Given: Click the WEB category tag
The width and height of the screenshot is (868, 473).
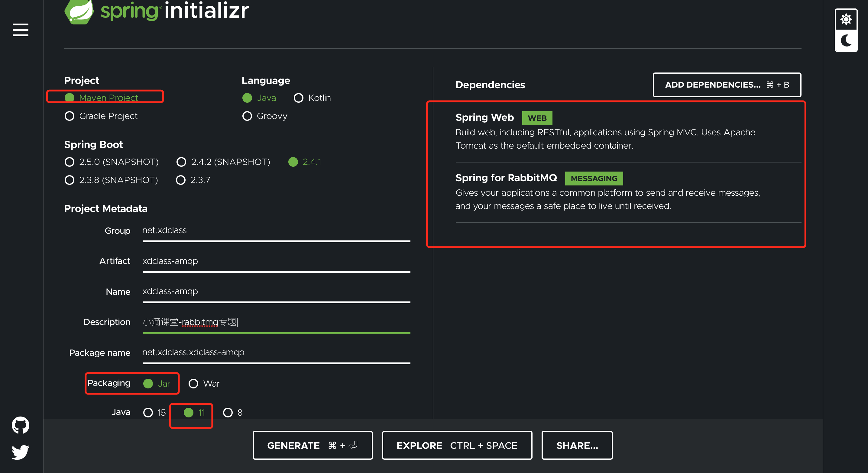Looking at the screenshot, I should pos(537,118).
